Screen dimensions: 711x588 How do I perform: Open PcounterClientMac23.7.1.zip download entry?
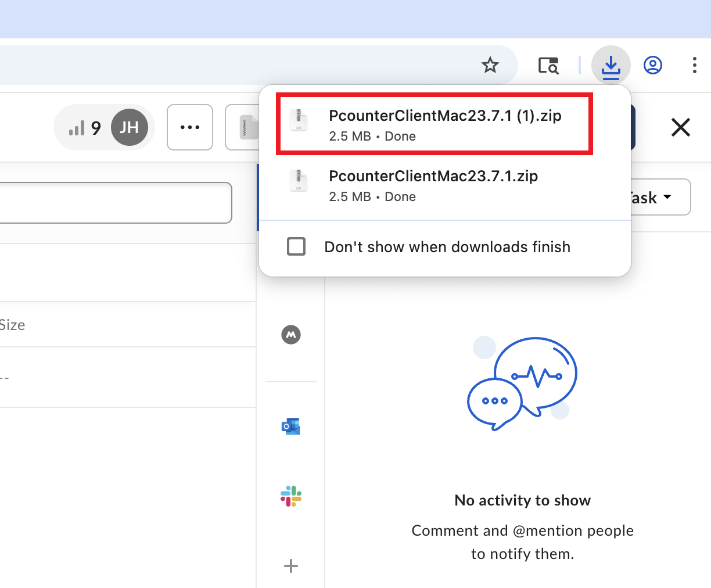click(x=433, y=185)
